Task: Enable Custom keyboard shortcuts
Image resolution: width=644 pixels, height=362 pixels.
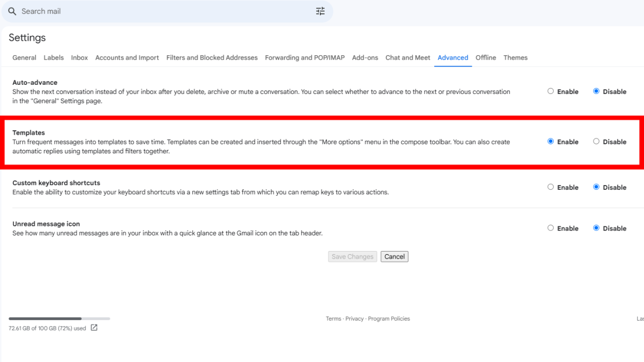Action: pyautogui.click(x=550, y=187)
